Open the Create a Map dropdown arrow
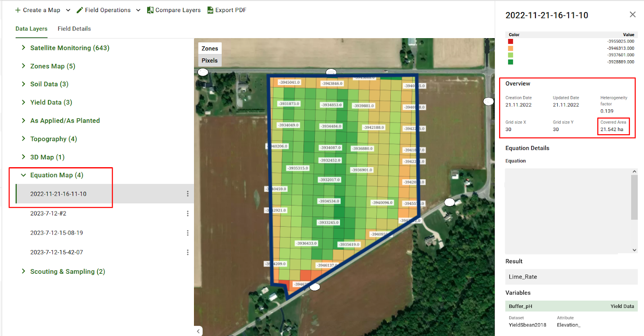The image size is (644, 336). [68, 10]
